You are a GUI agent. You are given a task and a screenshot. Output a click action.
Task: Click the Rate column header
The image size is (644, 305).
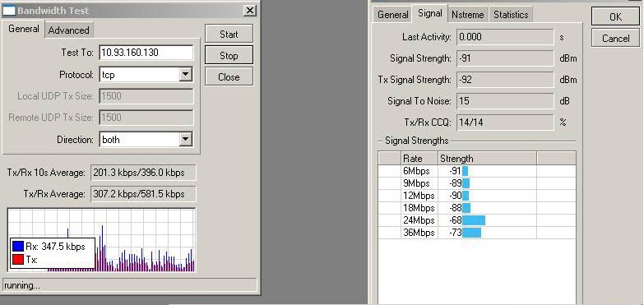pyautogui.click(x=419, y=159)
